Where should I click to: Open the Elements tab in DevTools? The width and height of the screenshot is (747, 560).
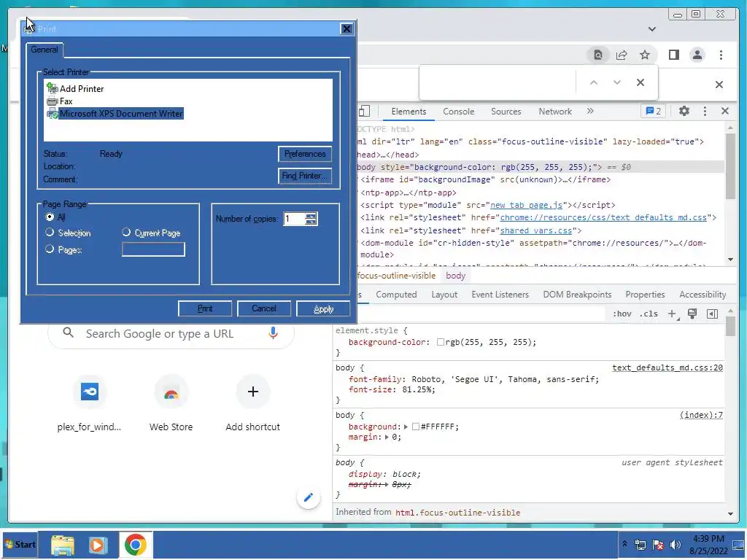click(x=409, y=112)
